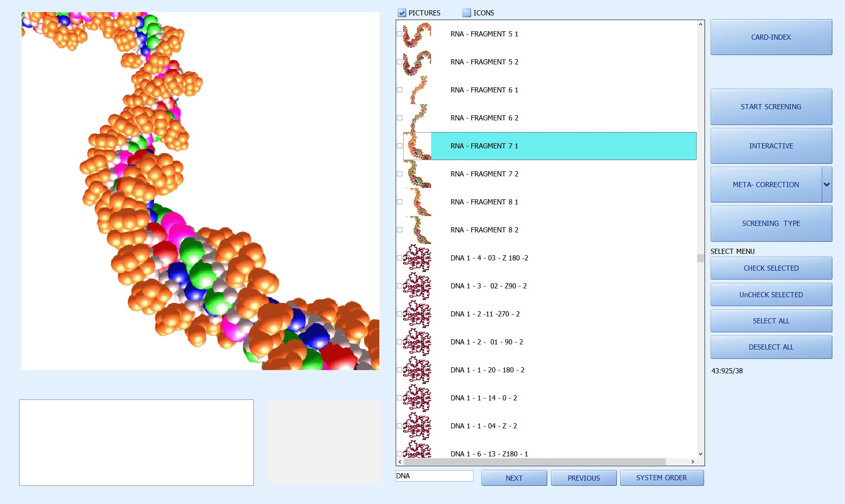Click the DNA 1 - 1 - 20 - 180 - 2 thumbnail
The width and height of the screenshot is (845, 504).
[x=417, y=370]
